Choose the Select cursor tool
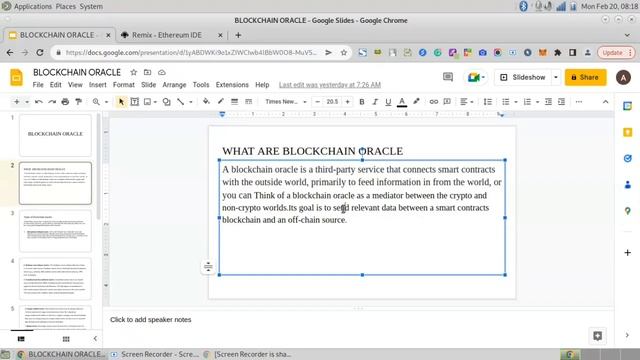The height and width of the screenshot is (360, 640). [x=121, y=102]
